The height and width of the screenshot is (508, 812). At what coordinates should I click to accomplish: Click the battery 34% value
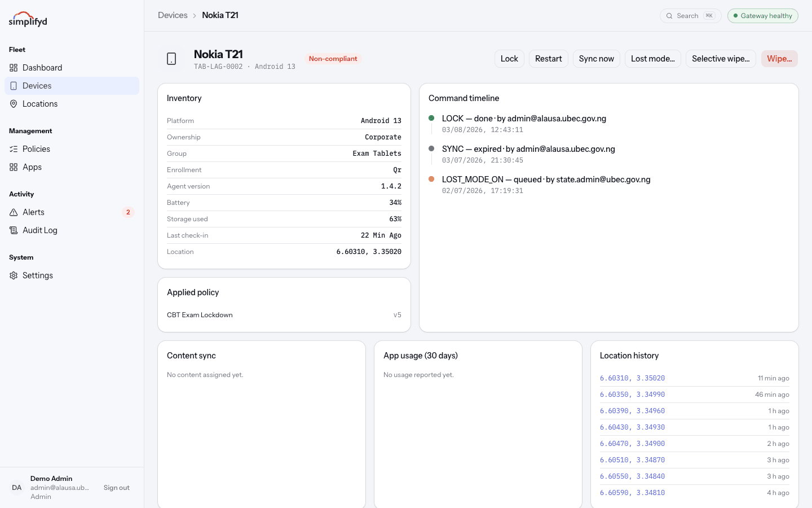tap(395, 203)
